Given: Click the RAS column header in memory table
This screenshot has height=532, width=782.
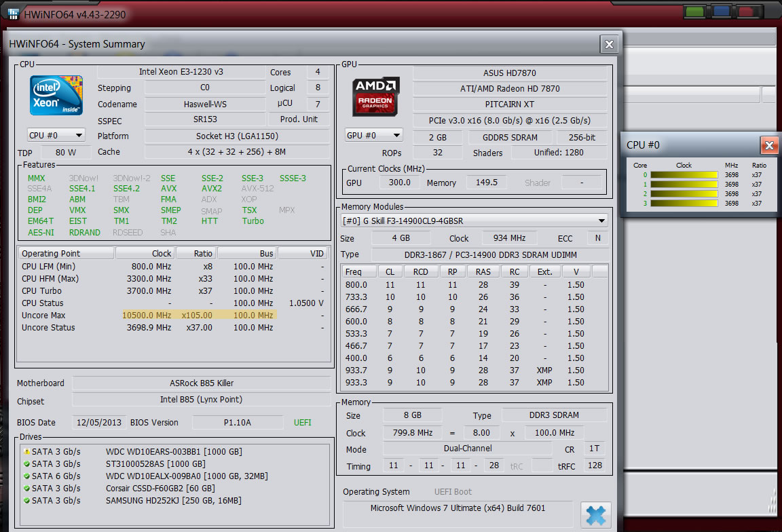Looking at the screenshot, I should 483,271.
